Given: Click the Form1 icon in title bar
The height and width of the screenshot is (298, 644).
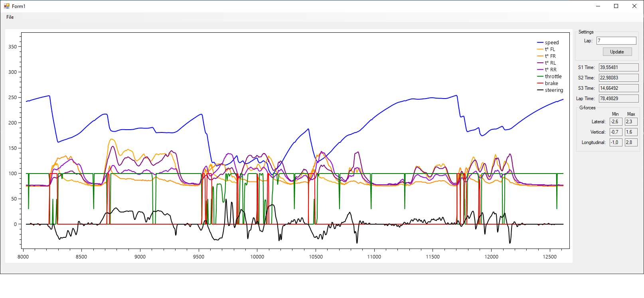Looking at the screenshot, I should [6, 6].
